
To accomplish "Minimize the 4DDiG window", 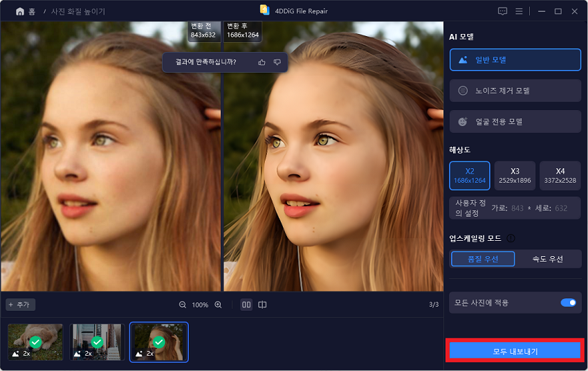I will pyautogui.click(x=542, y=11).
